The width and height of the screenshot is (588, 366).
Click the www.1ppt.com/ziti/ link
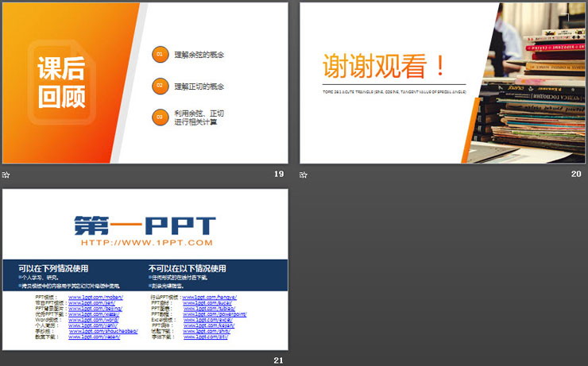pyautogui.click(x=206, y=337)
